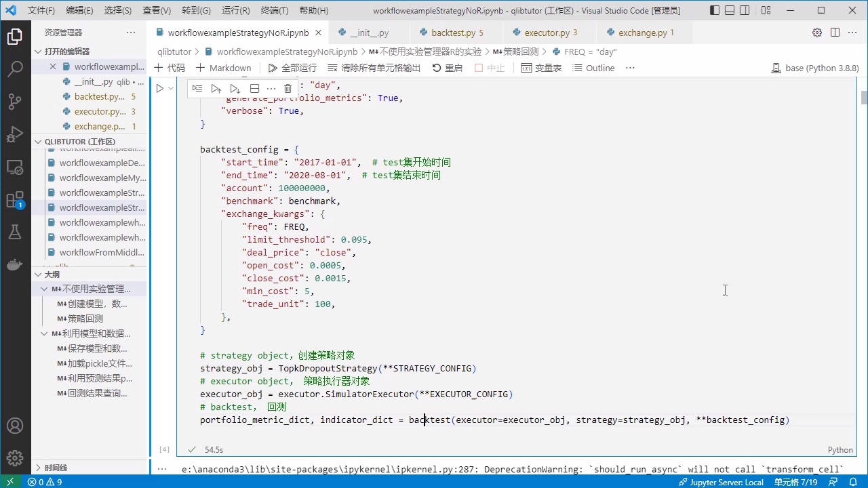Toggle the primary side bar layout
This screenshot has height=488, width=868.
tap(715, 11)
